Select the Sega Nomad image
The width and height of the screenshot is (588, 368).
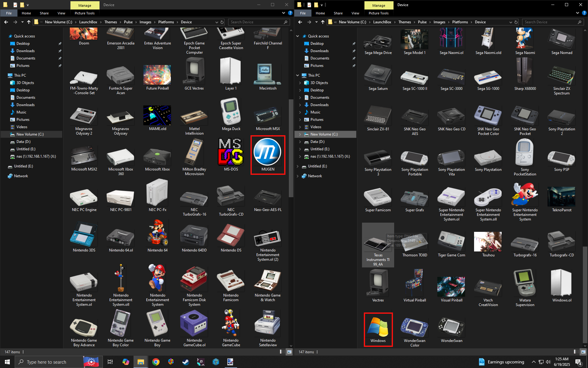coord(562,42)
